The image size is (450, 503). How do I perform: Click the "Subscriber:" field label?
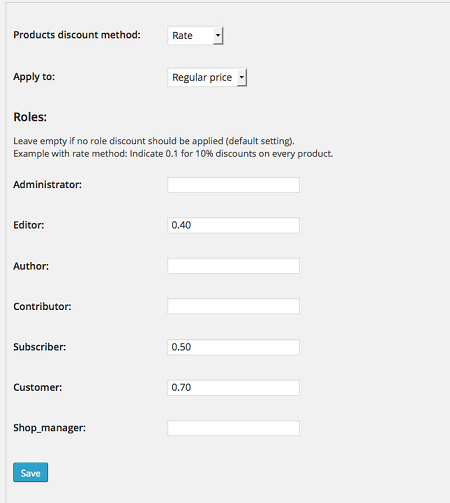point(40,347)
